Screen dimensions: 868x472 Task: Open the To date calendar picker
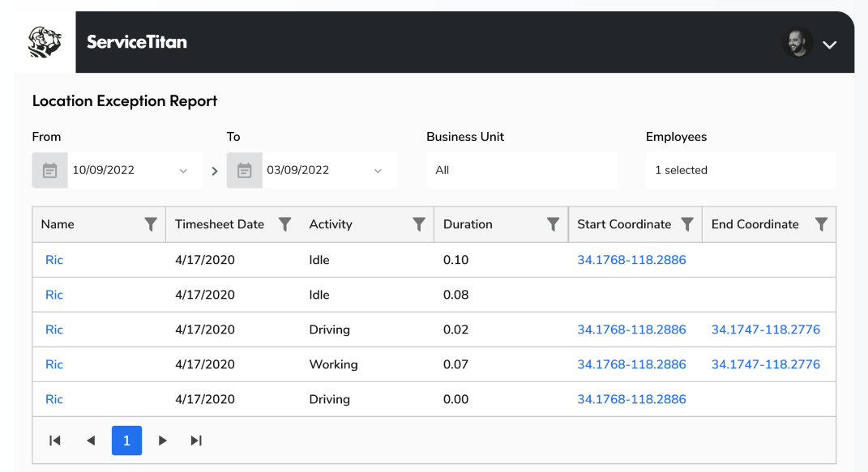244,170
